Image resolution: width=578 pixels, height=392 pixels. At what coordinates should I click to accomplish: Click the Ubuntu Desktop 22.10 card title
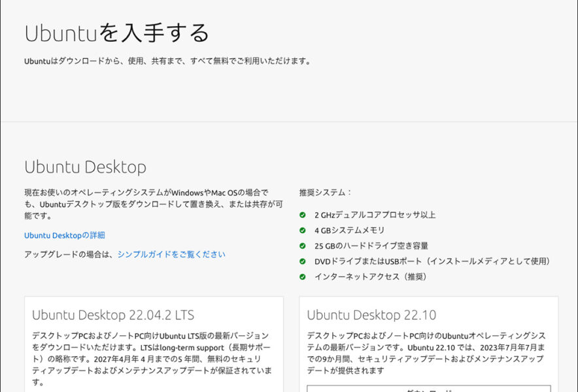(371, 315)
